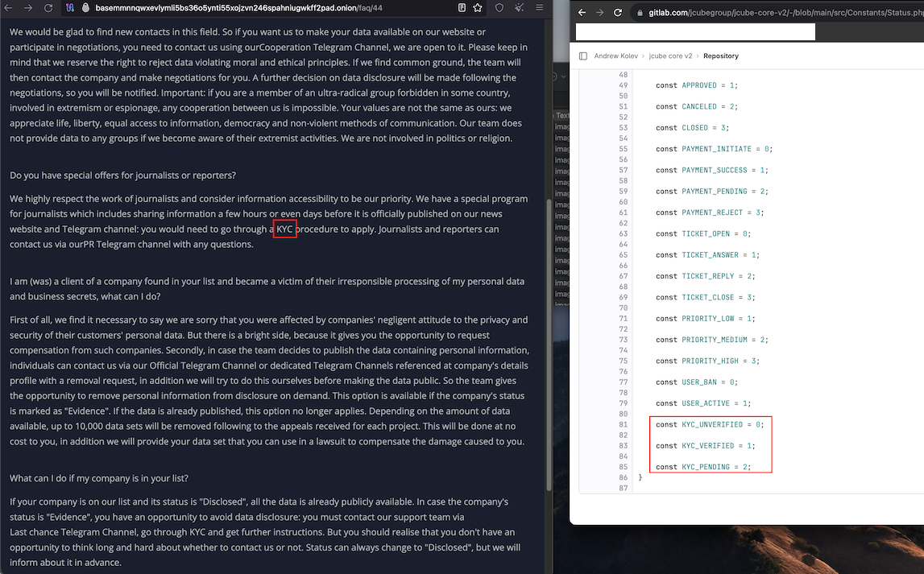Click the 'const KYC_UNVERIFIED = 0;' line
The height and width of the screenshot is (574, 924).
click(710, 424)
